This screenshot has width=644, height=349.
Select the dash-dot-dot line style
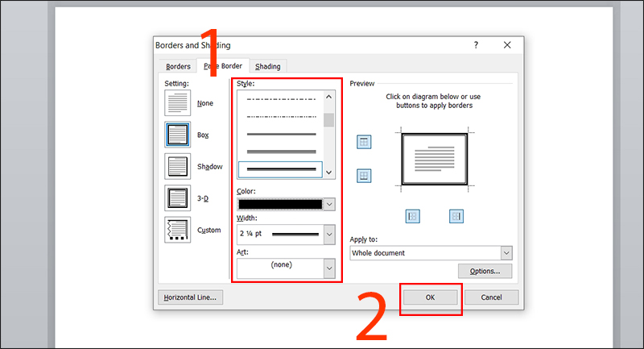click(281, 117)
